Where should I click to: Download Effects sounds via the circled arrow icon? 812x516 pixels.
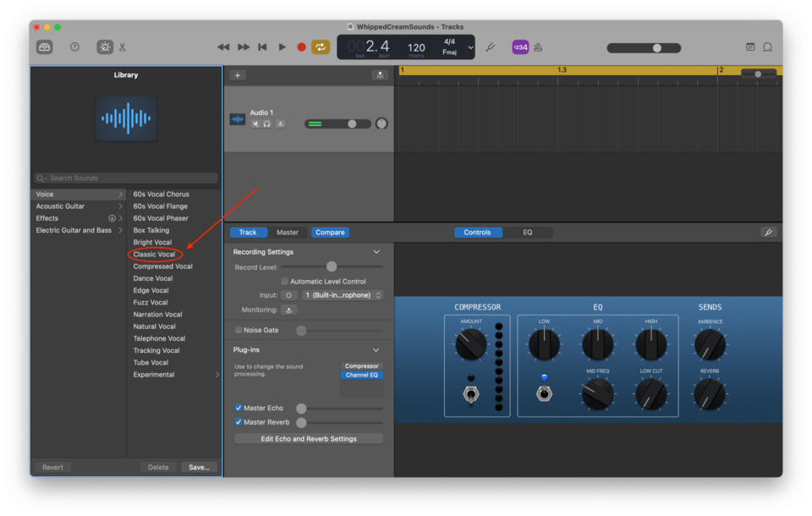112,218
